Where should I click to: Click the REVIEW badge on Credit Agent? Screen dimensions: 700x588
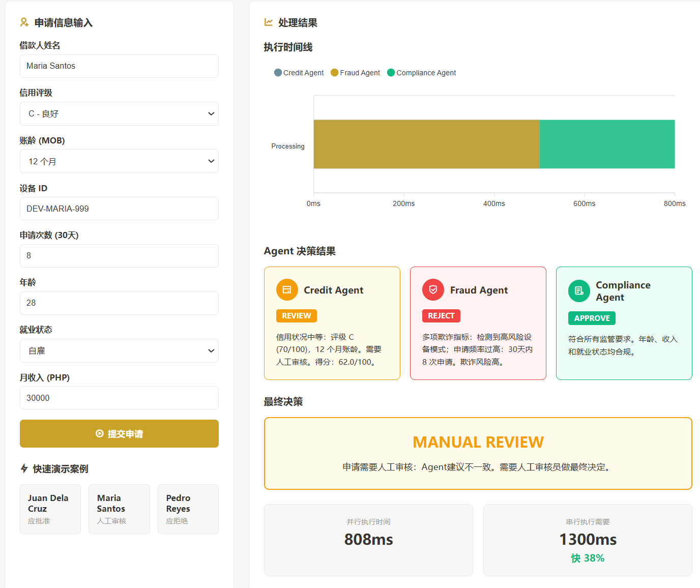pyautogui.click(x=297, y=316)
